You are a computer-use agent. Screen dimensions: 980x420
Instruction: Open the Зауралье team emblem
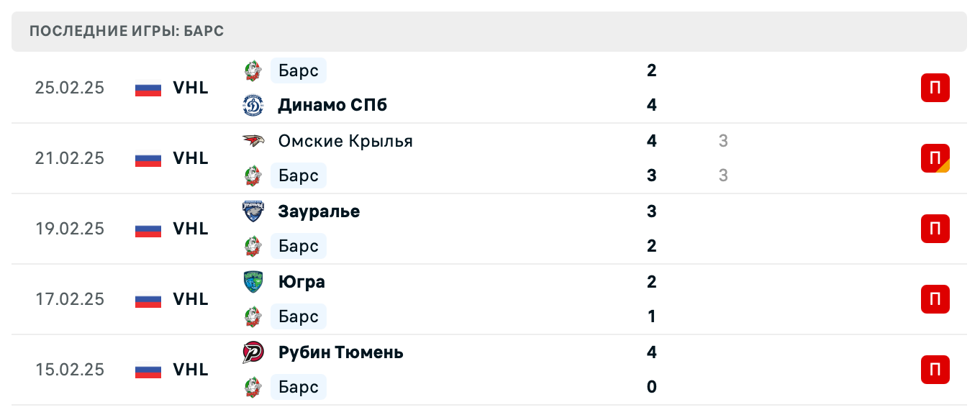pyautogui.click(x=253, y=211)
